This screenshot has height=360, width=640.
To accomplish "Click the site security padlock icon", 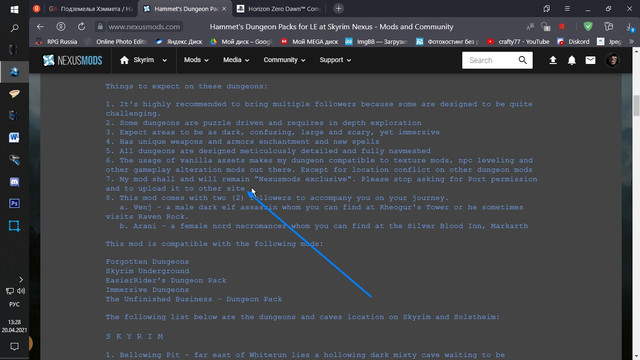I will click(100, 27).
